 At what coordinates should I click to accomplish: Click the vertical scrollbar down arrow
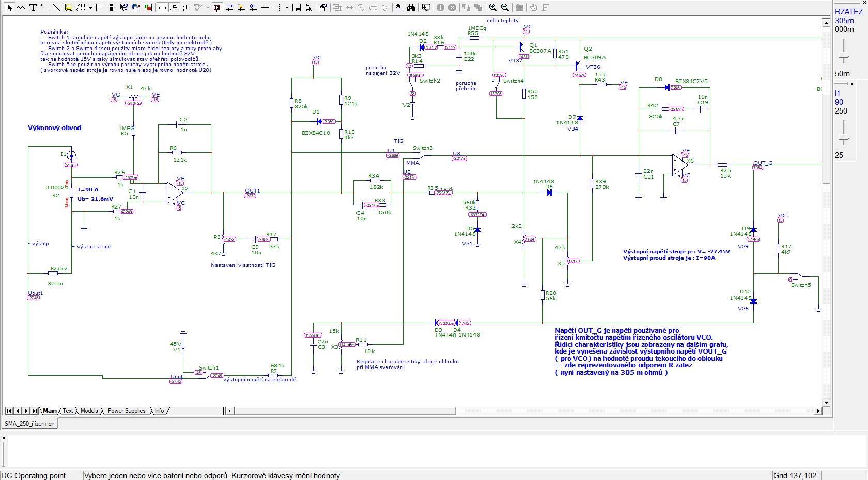[x=826, y=403]
